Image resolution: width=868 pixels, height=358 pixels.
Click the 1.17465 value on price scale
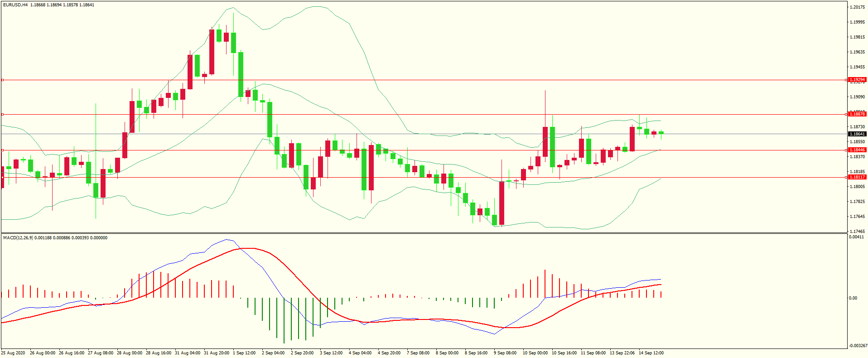858,232
